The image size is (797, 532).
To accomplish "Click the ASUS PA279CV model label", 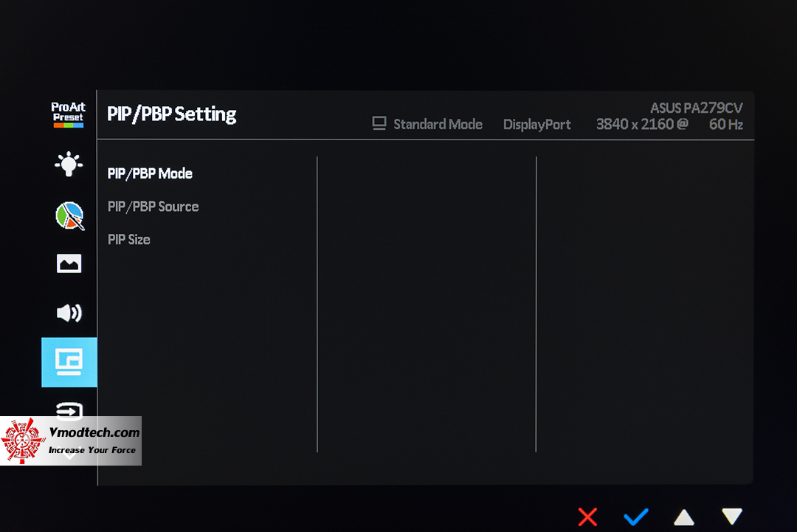I will [697, 108].
